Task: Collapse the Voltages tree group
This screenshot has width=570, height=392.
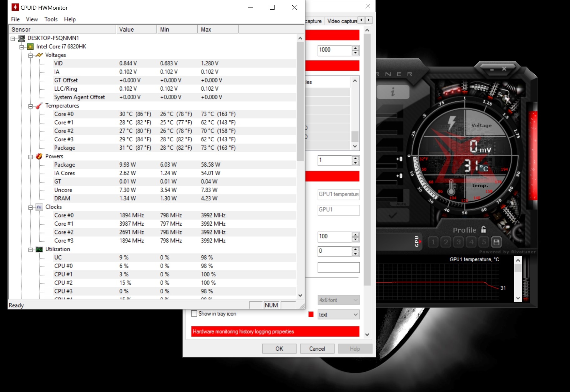Action: (30, 55)
